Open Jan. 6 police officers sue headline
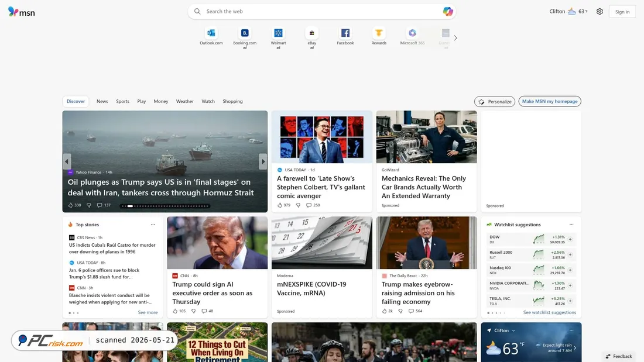 [x=104, y=273]
